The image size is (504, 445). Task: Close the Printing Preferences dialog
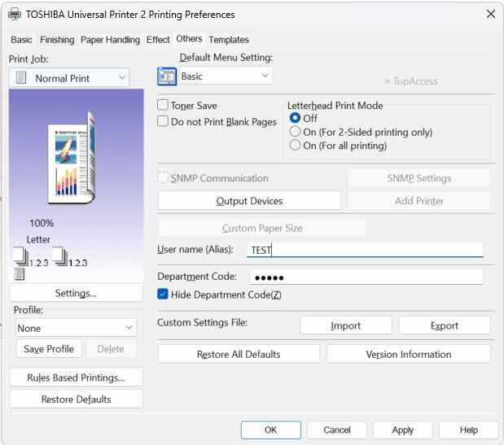(490, 14)
